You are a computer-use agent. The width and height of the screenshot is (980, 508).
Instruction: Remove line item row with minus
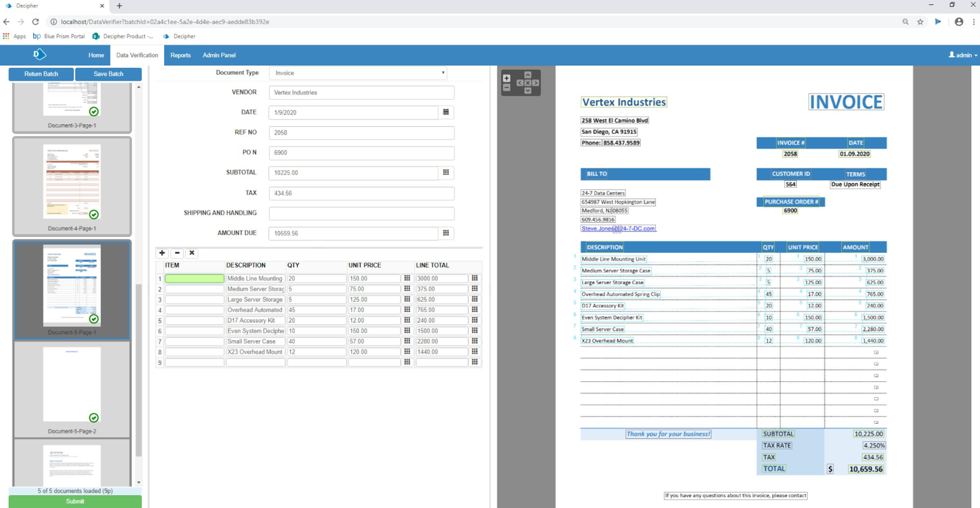coord(177,253)
